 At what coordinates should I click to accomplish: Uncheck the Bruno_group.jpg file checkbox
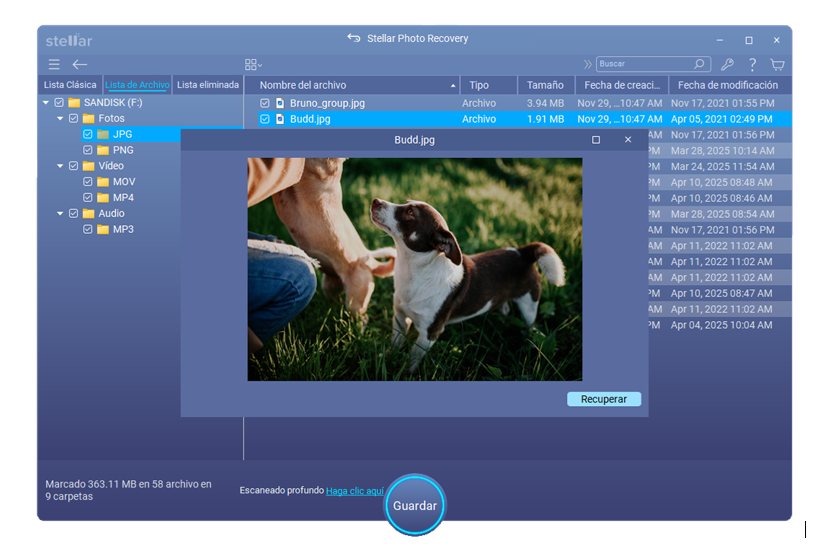coord(265,103)
